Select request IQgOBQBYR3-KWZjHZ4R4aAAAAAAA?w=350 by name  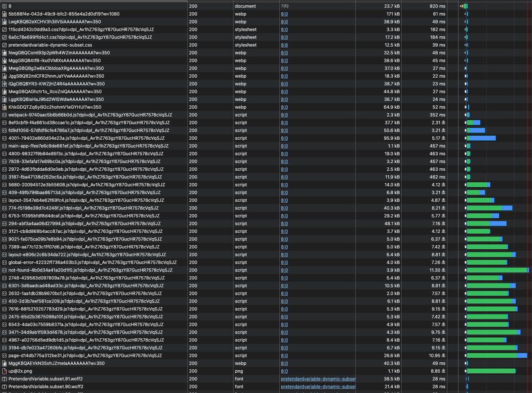[x=57, y=84]
